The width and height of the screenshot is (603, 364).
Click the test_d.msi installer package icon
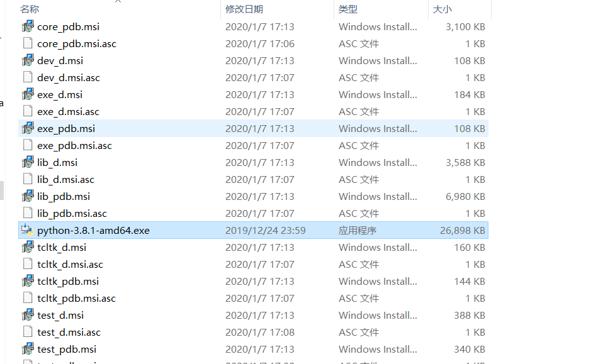tap(28, 315)
